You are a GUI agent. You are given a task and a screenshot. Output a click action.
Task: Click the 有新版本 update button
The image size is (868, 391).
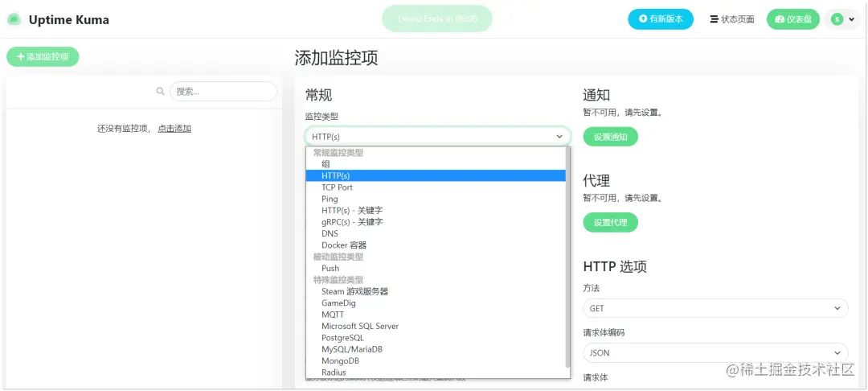661,19
